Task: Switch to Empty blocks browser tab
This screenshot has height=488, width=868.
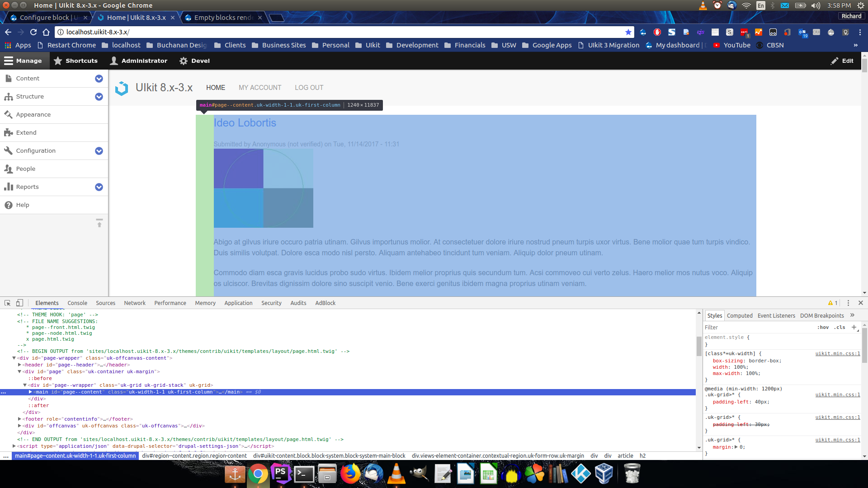Action: (x=223, y=18)
